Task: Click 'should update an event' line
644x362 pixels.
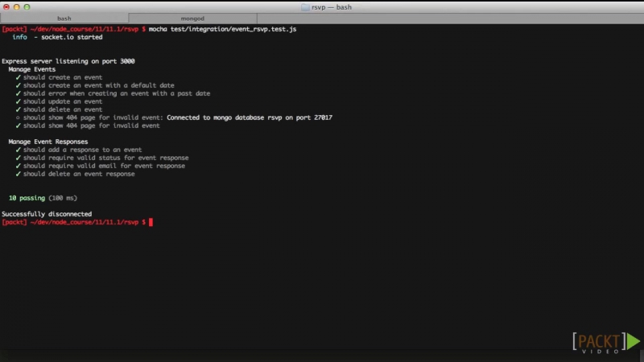Action: coord(63,101)
